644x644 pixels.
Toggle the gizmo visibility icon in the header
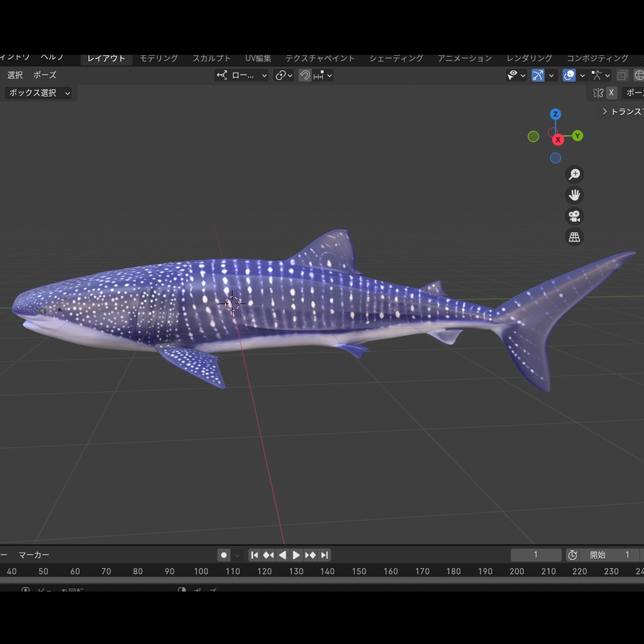pos(537,75)
